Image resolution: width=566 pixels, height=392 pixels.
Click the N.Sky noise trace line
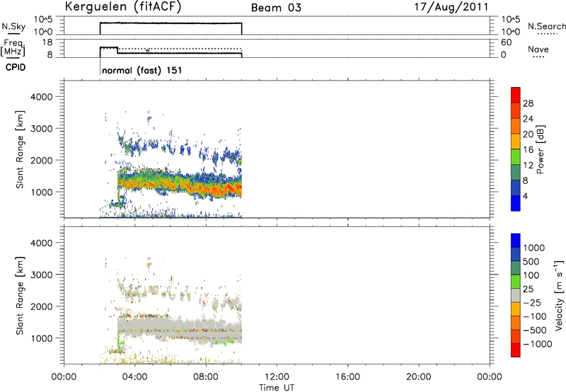(171, 23)
